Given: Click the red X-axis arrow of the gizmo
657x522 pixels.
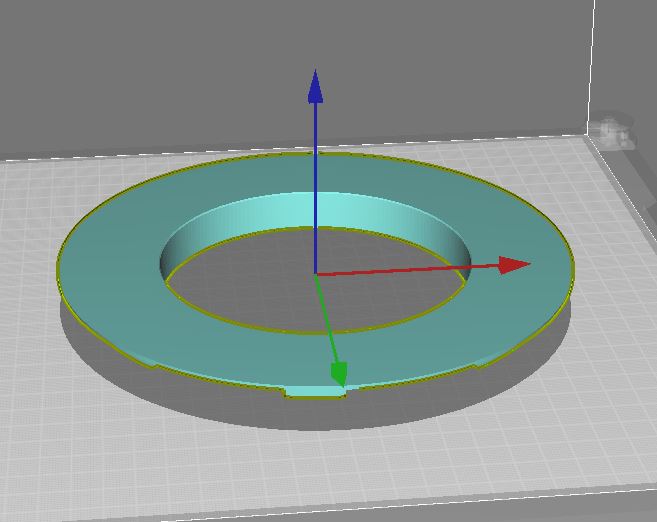Looking at the screenshot, I should 423,268.
